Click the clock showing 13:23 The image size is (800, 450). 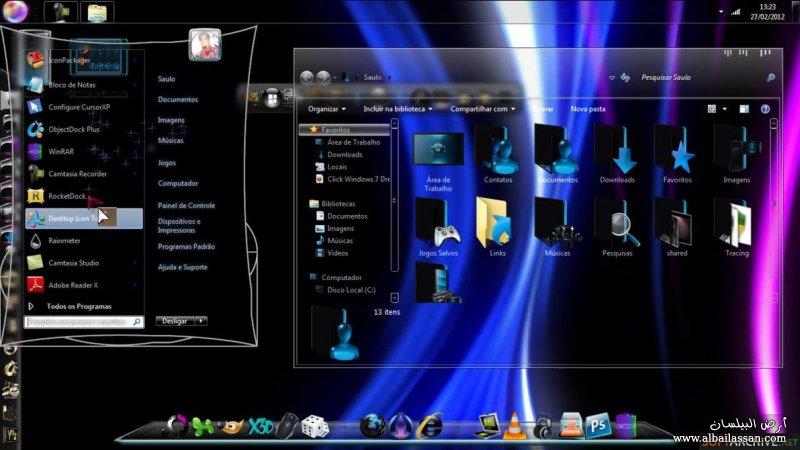coord(767,7)
